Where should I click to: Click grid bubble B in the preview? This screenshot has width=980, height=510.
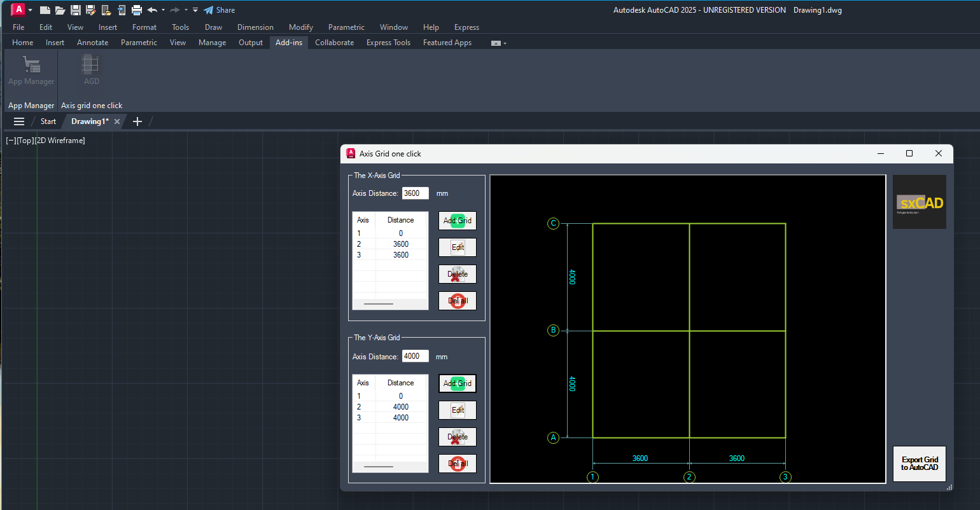(x=553, y=330)
